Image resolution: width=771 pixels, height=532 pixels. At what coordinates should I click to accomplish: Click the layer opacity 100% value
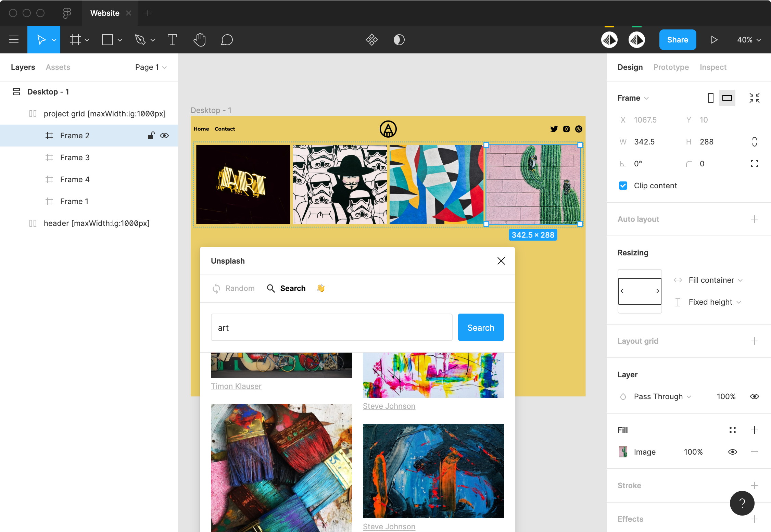pos(726,396)
